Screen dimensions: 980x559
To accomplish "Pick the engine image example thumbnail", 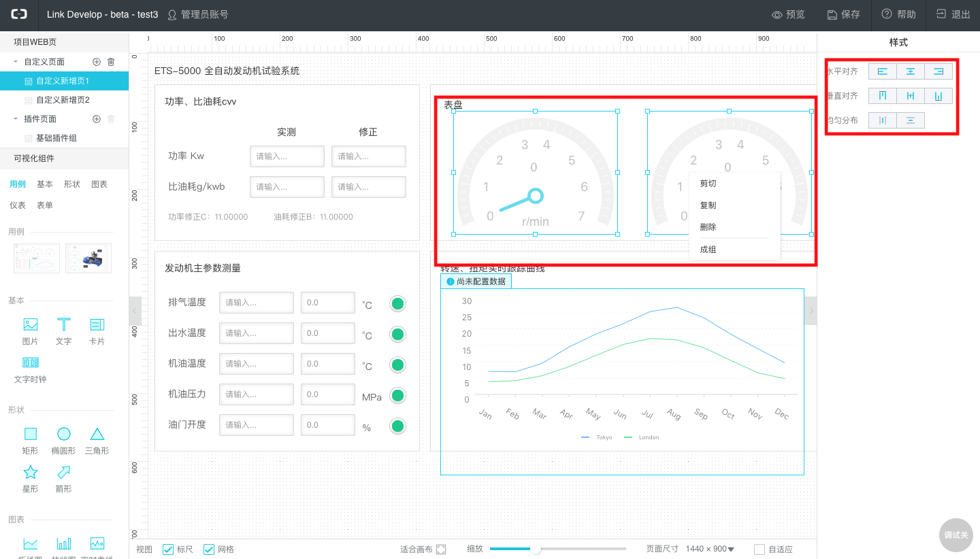I will 88,258.
